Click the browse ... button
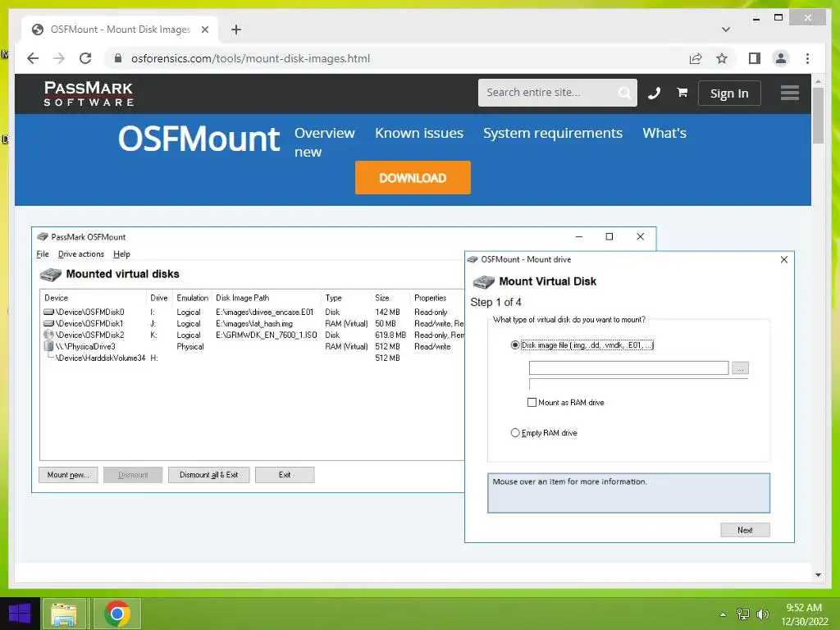This screenshot has width=840, height=630. pyautogui.click(x=741, y=368)
